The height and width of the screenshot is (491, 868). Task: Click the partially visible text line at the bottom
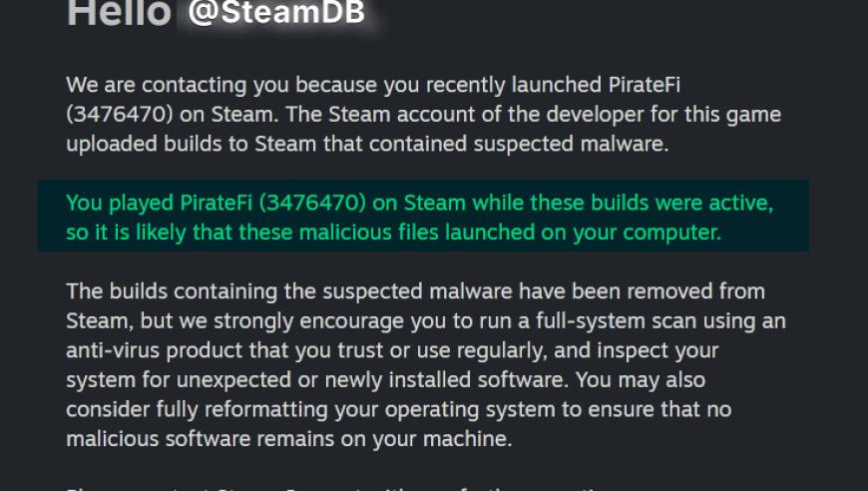332,488
